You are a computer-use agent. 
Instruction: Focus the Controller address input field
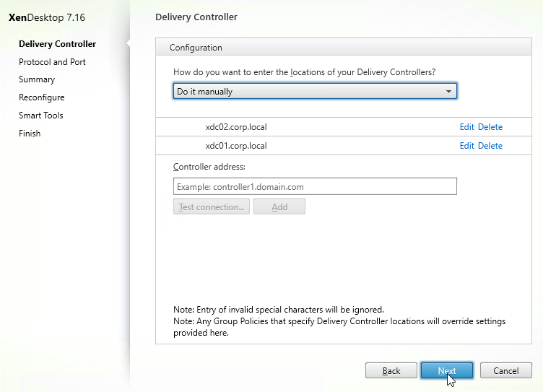pos(315,186)
